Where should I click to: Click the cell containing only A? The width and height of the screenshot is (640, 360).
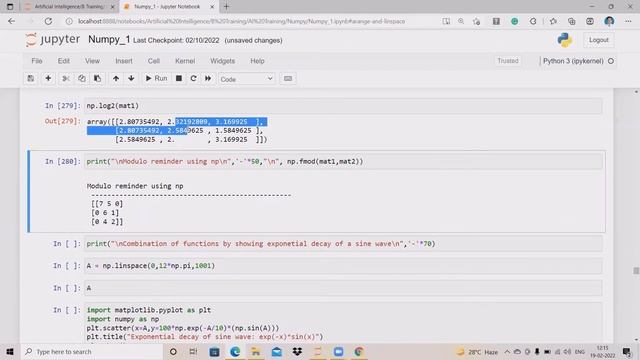tap(343, 288)
